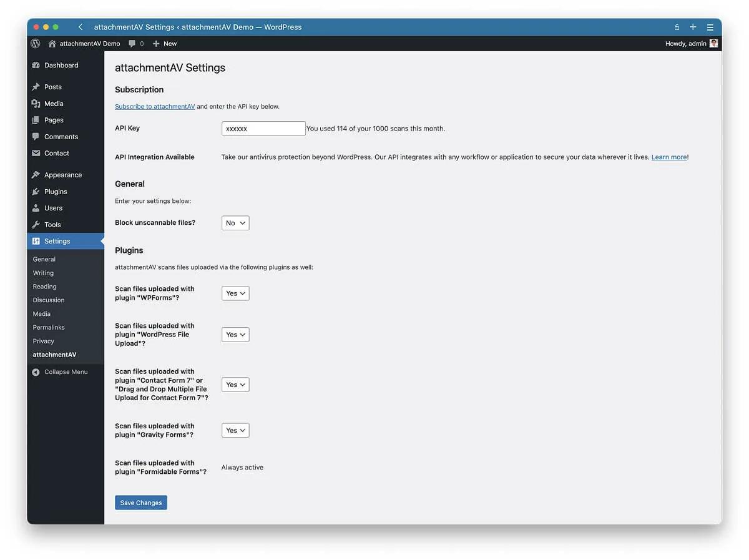
Task: Click the admin avatar thumbnail
Action: tap(713, 44)
